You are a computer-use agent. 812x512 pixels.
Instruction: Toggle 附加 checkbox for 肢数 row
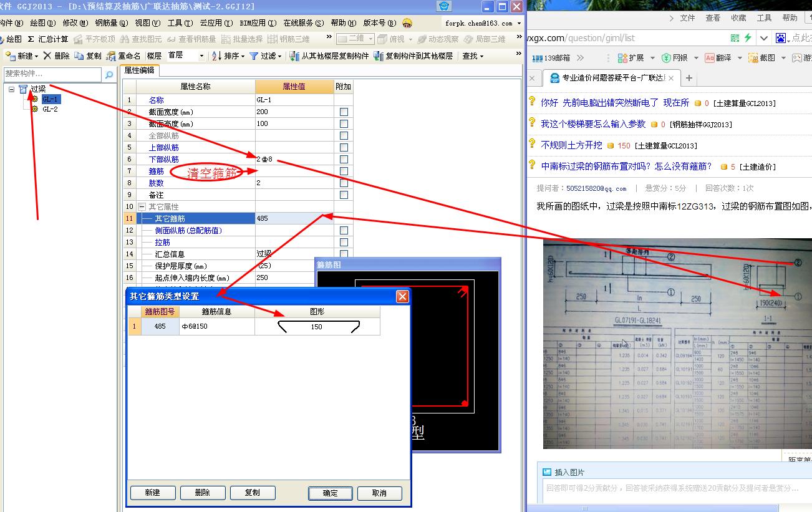coord(344,183)
